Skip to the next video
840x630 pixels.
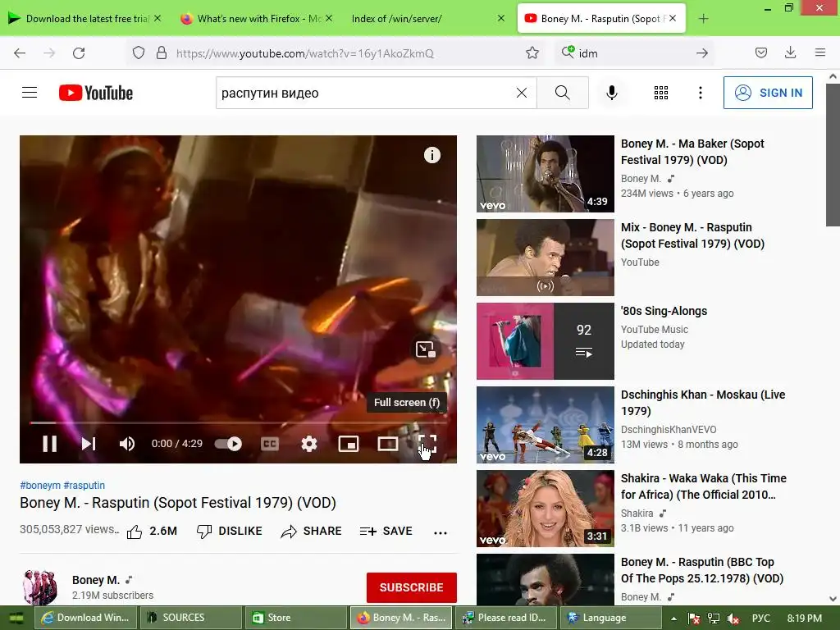89,444
